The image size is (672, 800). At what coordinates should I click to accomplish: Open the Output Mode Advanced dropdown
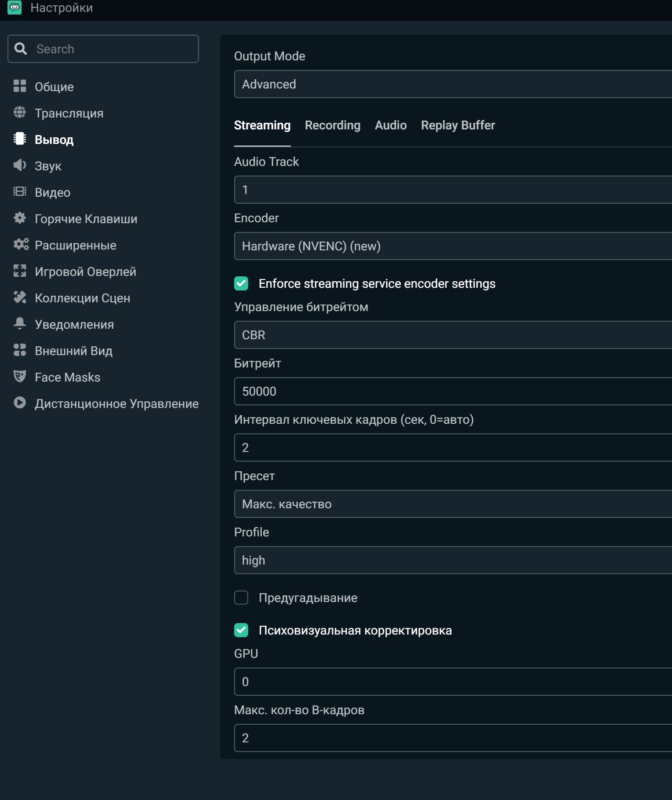pyautogui.click(x=453, y=84)
